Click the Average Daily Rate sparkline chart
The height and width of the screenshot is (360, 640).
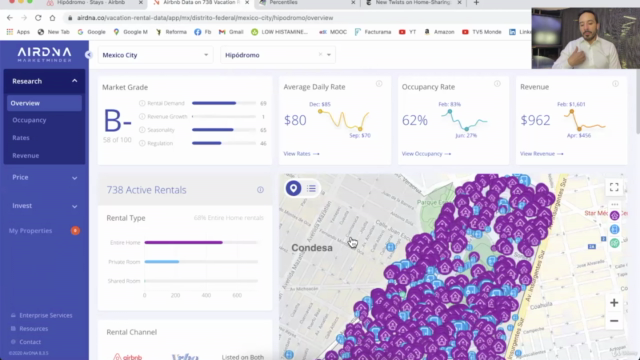click(344, 120)
